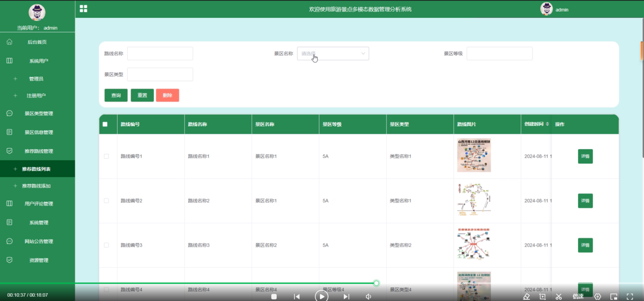This screenshot has width=644, height=301.
Task: Click the picture-in-picture icon in player
Action: (x=614, y=297)
